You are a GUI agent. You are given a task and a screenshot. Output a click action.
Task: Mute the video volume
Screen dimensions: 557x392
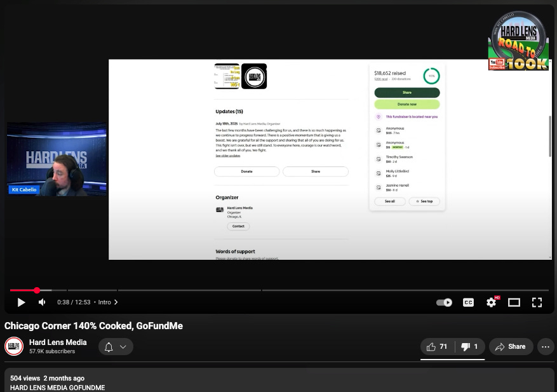click(42, 302)
